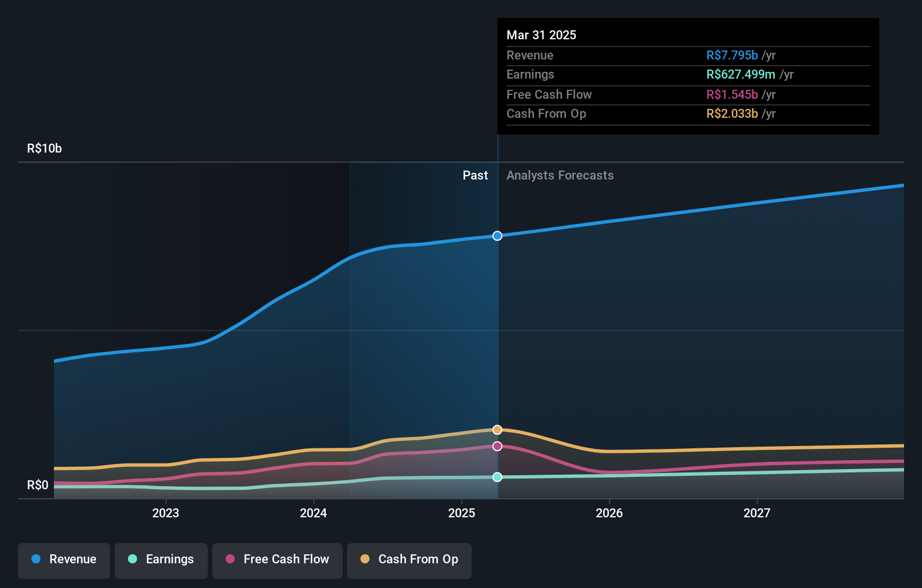Click the R$10b y-axis label
This screenshot has width=922, height=588.
coord(44,148)
